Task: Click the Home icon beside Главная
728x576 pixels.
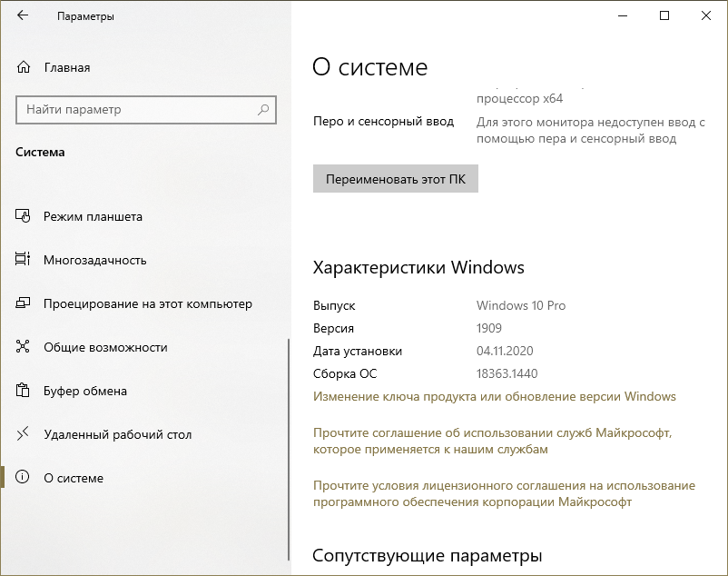Action: click(x=24, y=67)
